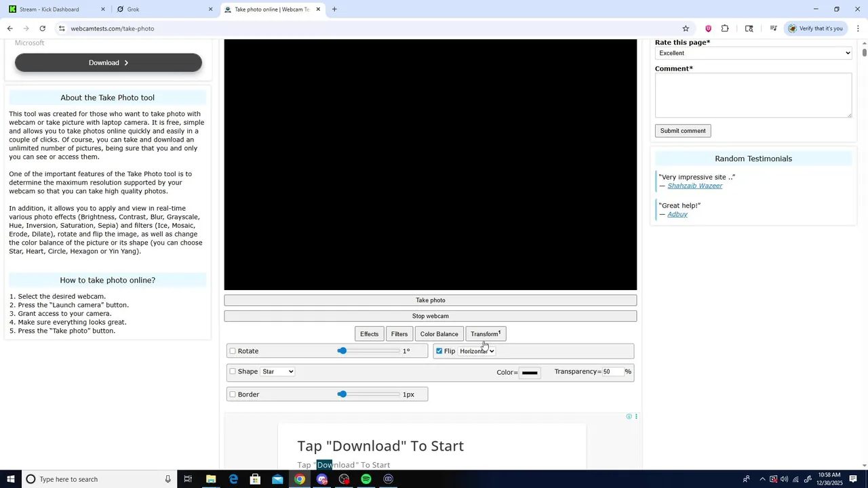The image size is (868, 488).
Task: Open the tab search icon in toolbar
Action: coord(749,28)
